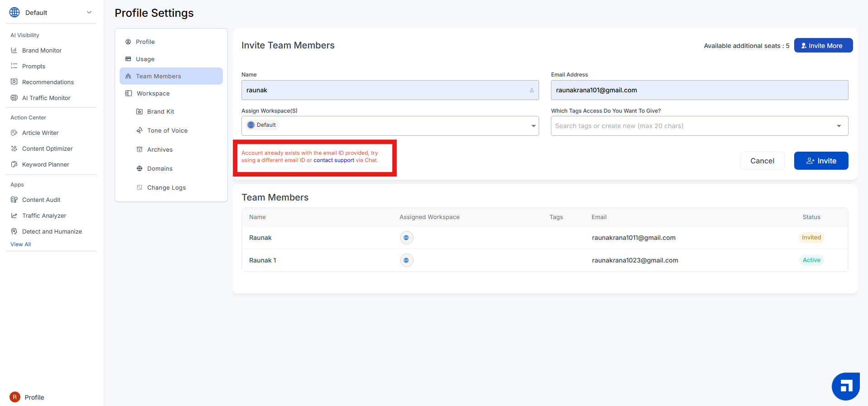This screenshot has height=406, width=868.
Task: Click into the Email Address field
Action: click(699, 90)
